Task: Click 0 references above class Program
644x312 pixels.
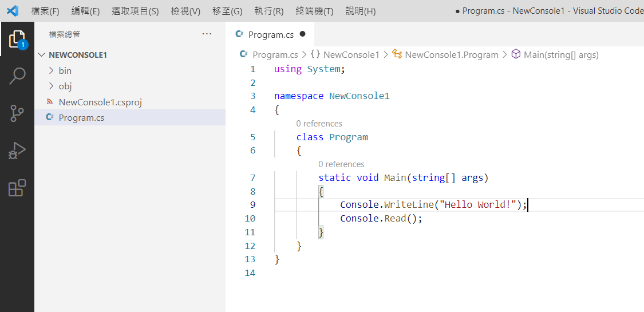Action: click(x=319, y=124)
